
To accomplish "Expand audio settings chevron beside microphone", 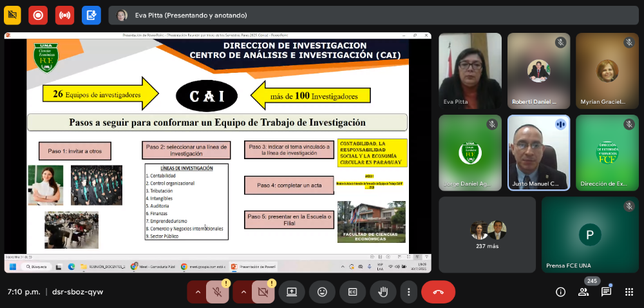I will 198,292.
